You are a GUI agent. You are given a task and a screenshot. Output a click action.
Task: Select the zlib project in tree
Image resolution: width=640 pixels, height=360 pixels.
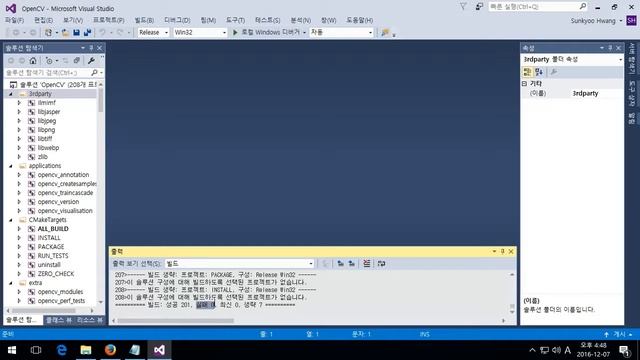click(x=43, y=157)
